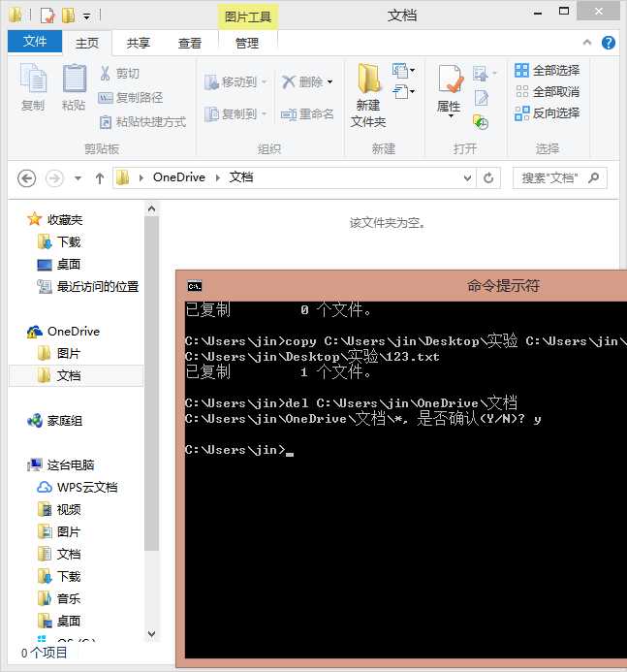Click Select none
The width and height of the screenshot is (627, 672).
pos(547,92)
